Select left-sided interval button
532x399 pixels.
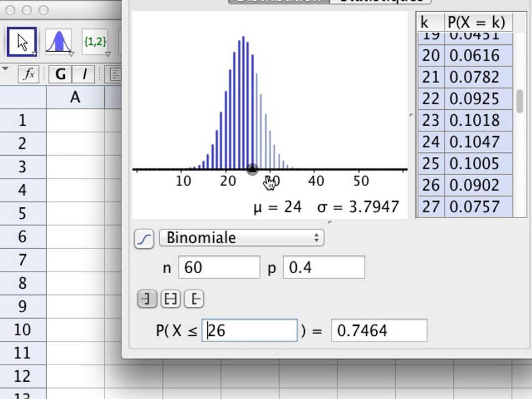pyautogui.click(x=147, y=299)
